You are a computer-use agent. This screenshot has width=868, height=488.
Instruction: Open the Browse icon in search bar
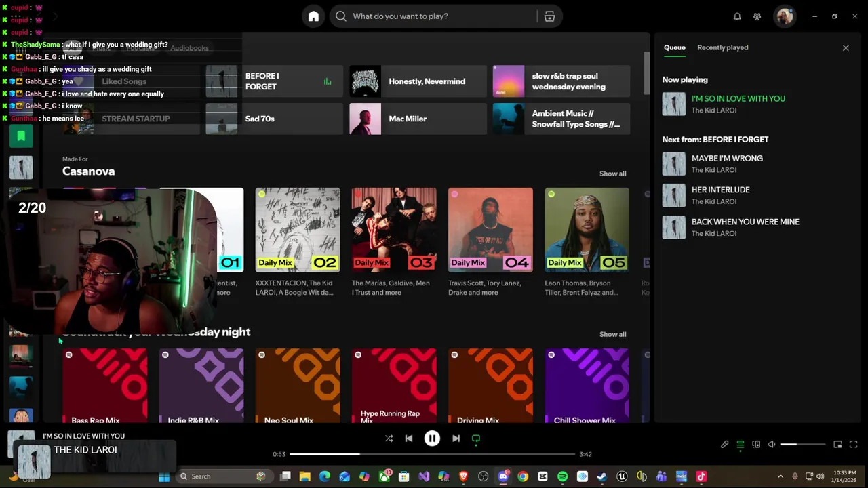click(549, 16)
